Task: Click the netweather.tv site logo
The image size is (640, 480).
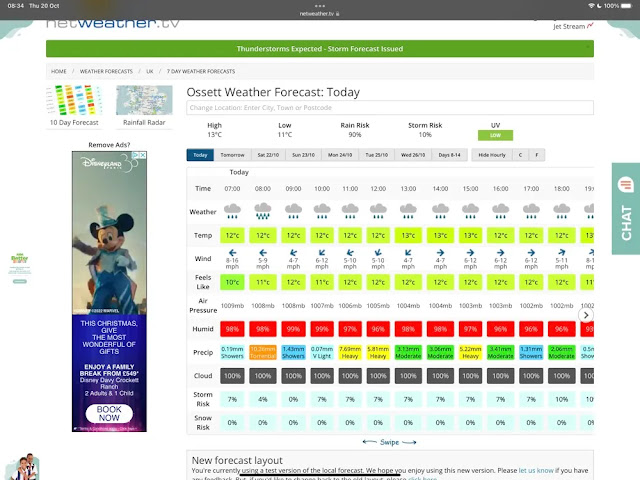Action: point(113,24)
